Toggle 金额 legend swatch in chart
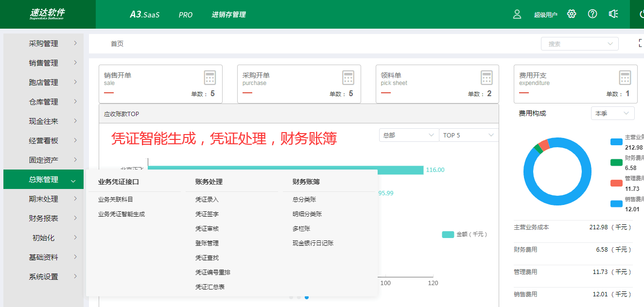This screenshot has width=644, height=307. tap(448, 234)
